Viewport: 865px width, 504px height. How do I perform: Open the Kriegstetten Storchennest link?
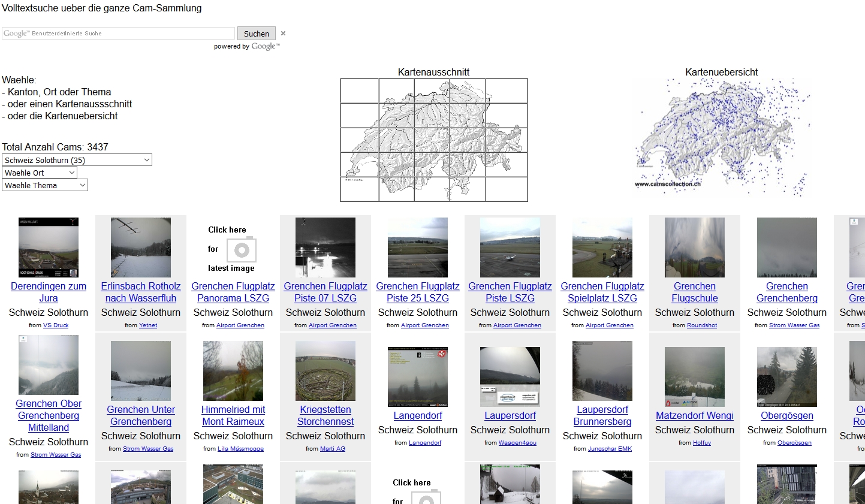click(x=325, y=416)
